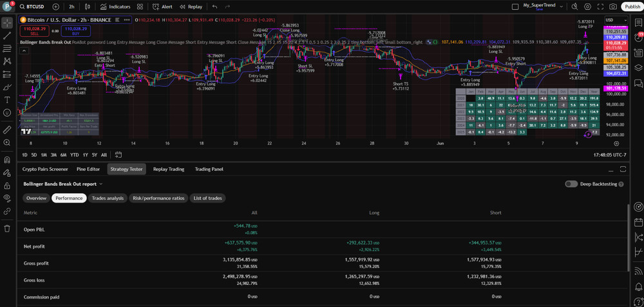Collapse the indicator legend chevron
This screenshot has height=307, width=644.
[24, 50]
